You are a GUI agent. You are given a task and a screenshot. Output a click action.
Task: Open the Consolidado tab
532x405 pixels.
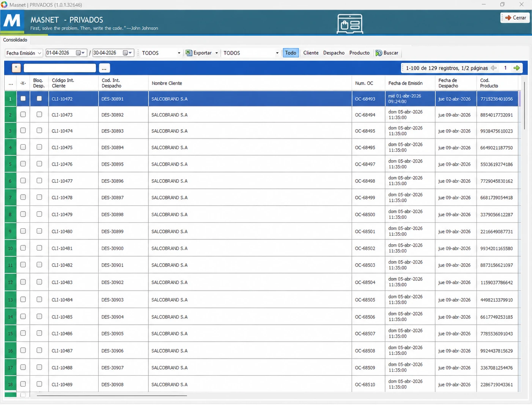click(15, 40)
